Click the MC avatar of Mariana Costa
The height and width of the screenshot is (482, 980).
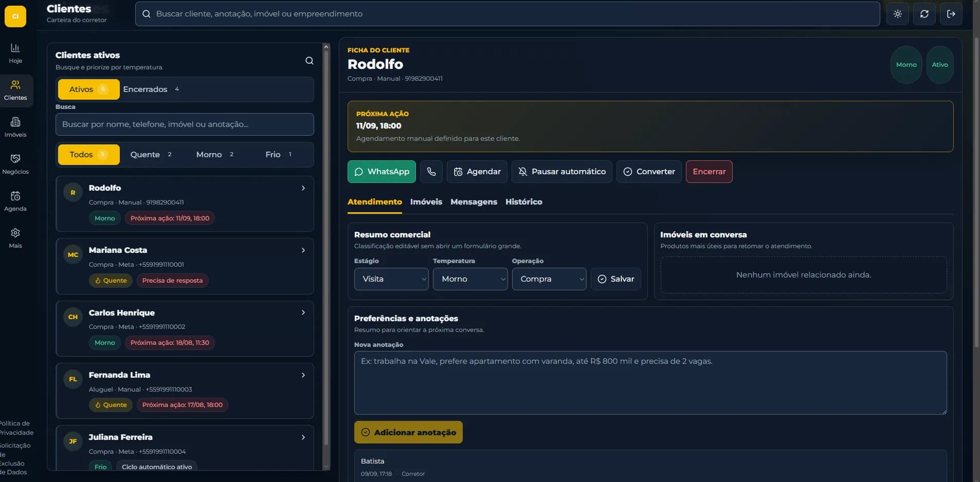click(x=73, y=255)
